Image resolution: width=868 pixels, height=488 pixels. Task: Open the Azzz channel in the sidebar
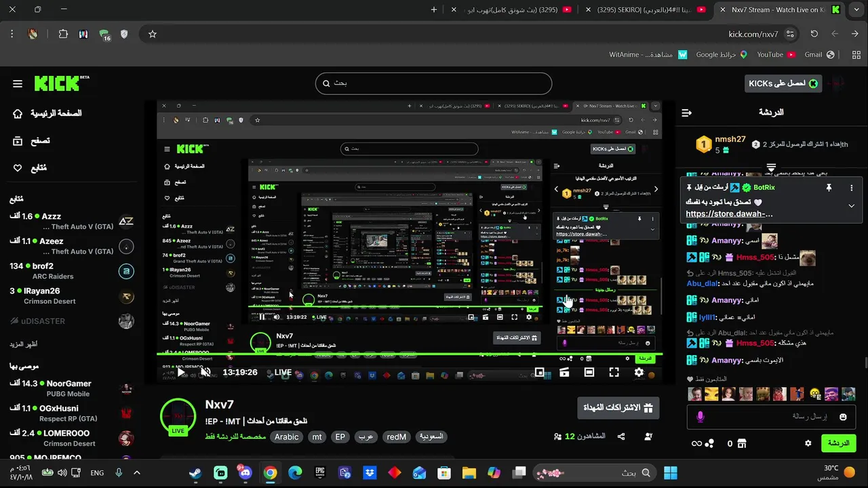[72, 221]
